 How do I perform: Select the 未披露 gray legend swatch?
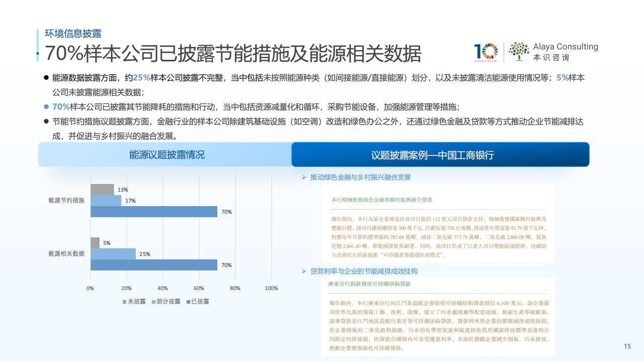click(125, 302)
